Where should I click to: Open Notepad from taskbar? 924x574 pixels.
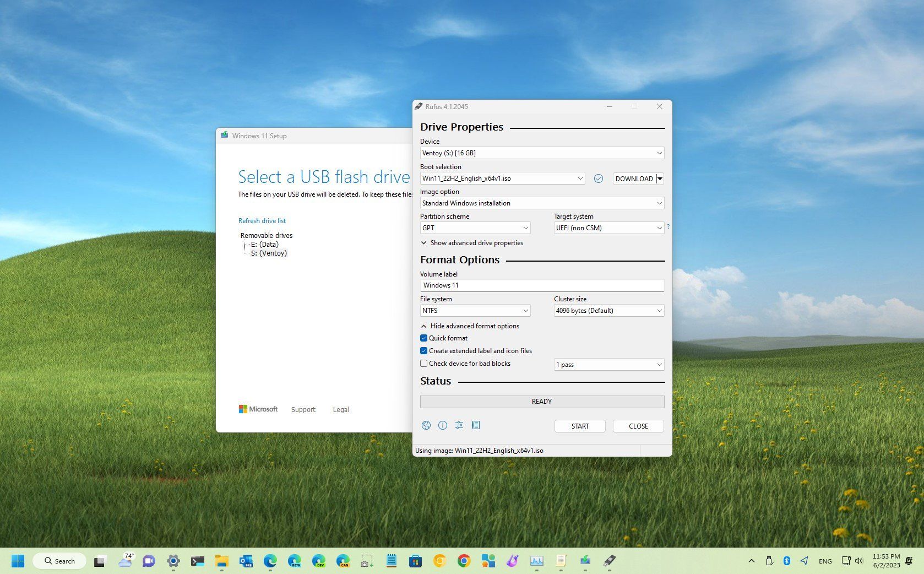tap(392, 561)
